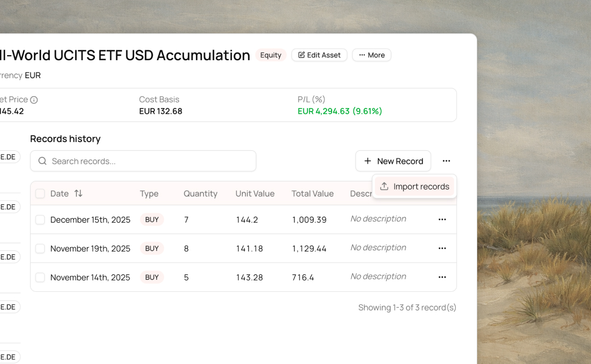Click the upload icon in Import records
The image size is (591, 364).
pyautogui.click(x=384, y=186)
